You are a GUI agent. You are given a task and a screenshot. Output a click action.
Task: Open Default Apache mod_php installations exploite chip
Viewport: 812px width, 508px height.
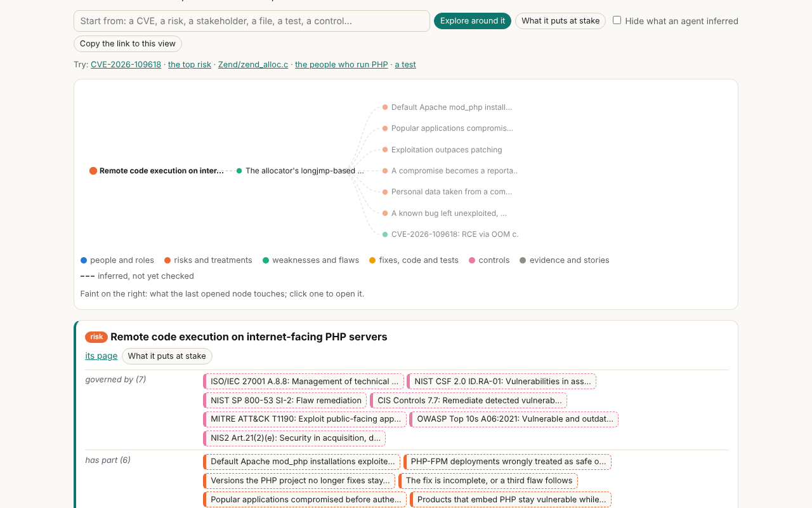pos(301,462)
